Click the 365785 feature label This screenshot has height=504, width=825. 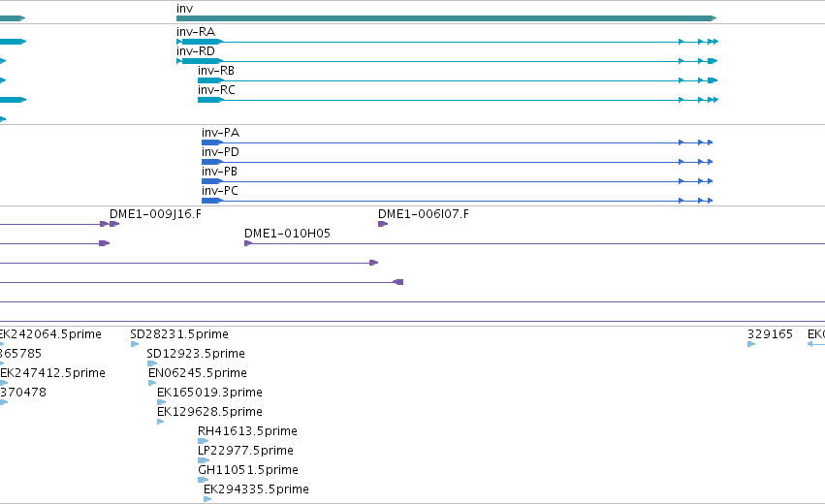pyautogui.click(x=20, y=354)
